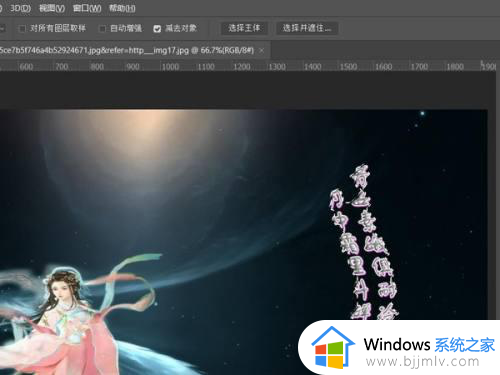Close the img17.jpg document tab

[x=262, y=51]
